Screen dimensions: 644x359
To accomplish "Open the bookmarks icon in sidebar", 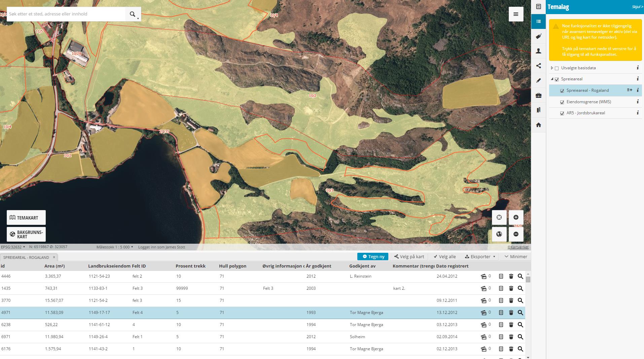I will coord(538,110).
